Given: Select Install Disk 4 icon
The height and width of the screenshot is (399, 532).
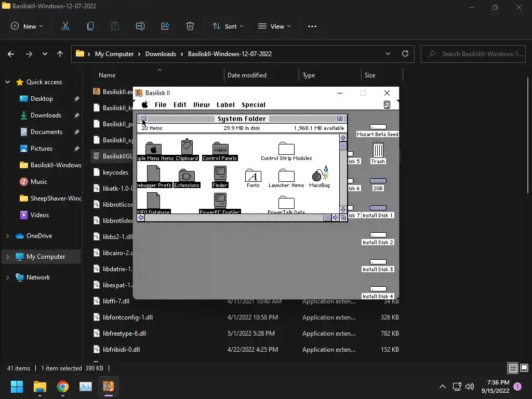Looking at the screenshot, I should tap(378, 289).
